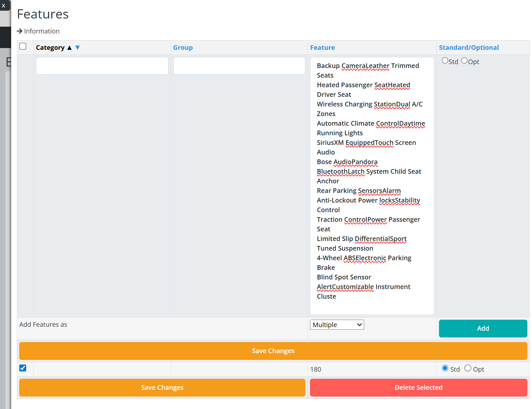Click the full-width Save Changes button
The width and height of the screenshot is (532, 409).
[x=273, y=351]
